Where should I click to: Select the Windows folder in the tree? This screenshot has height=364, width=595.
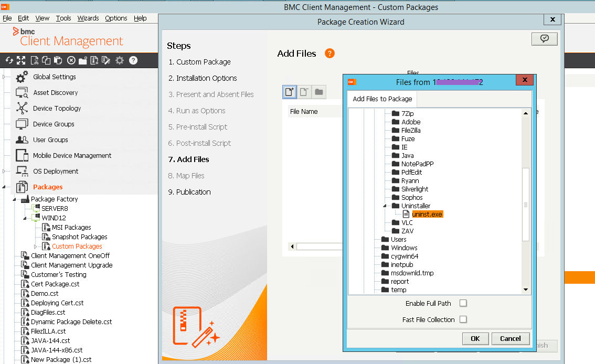tap(404, 248)
